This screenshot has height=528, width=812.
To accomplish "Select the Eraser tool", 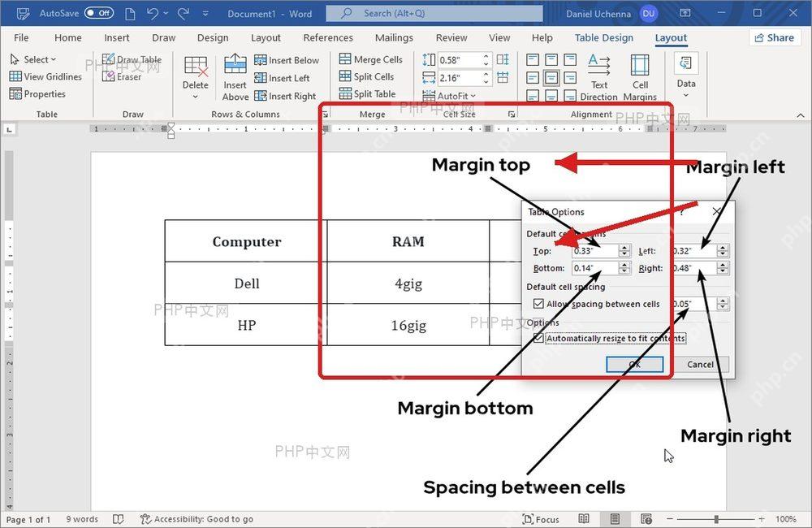I will [122, 76].
